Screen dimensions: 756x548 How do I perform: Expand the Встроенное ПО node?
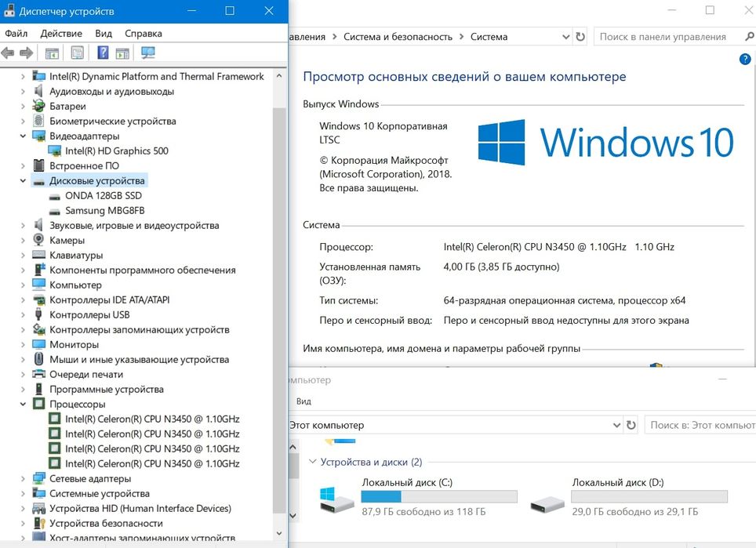23,165
